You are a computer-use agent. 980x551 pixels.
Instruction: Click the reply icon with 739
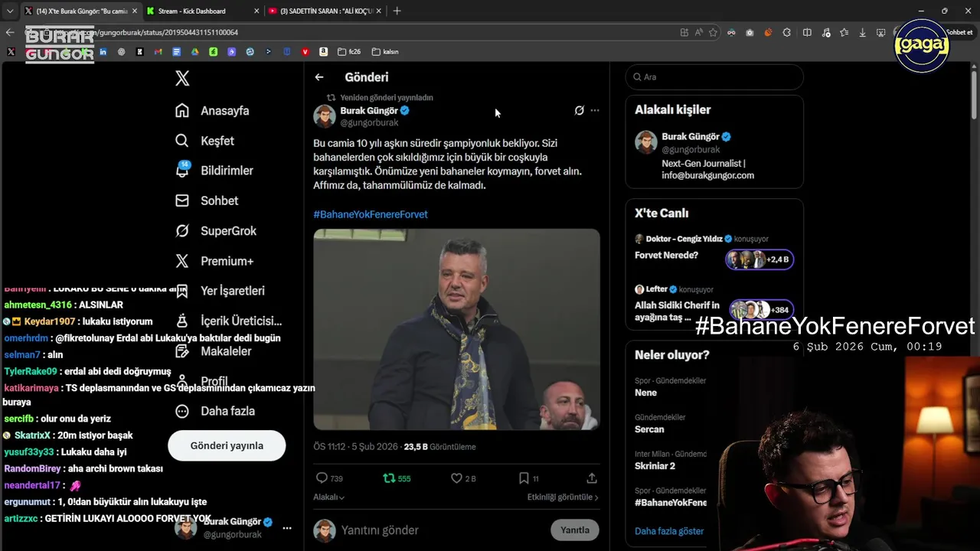pyautogui.click(x=329, y=478)
